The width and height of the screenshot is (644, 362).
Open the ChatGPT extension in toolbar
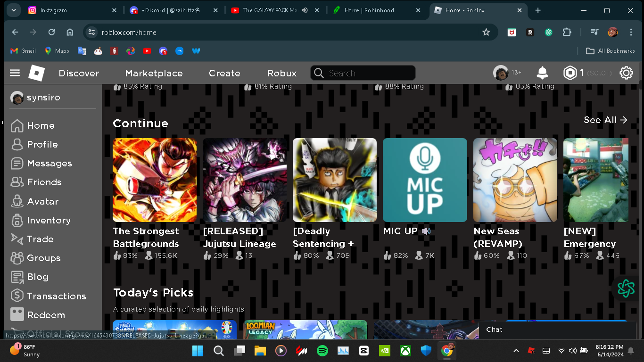point(548,32)
